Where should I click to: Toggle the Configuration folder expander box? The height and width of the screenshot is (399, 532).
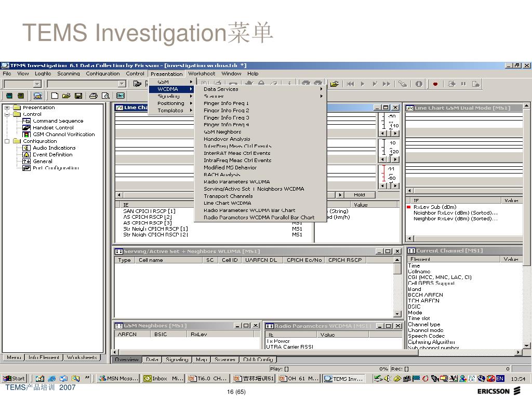(x=7, y=141)
